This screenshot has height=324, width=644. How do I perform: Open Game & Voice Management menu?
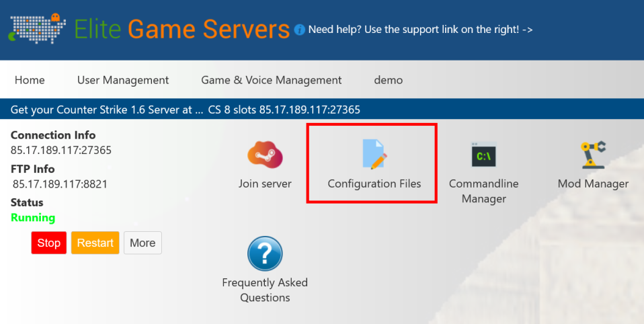click(271, 80)
